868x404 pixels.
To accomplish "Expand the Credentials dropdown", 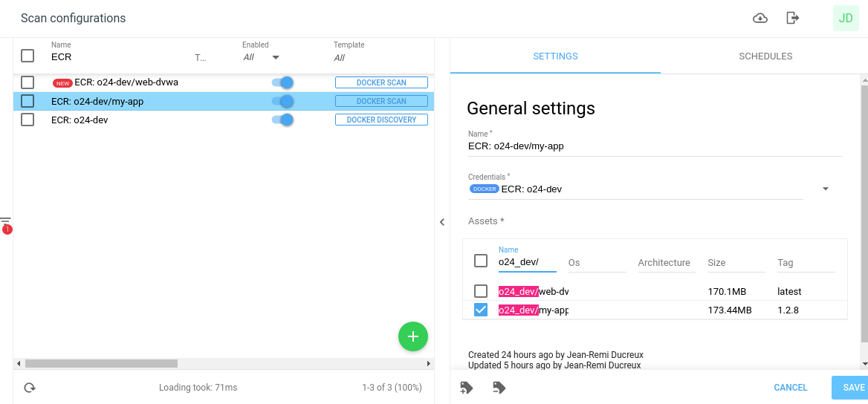I will 825,189.
